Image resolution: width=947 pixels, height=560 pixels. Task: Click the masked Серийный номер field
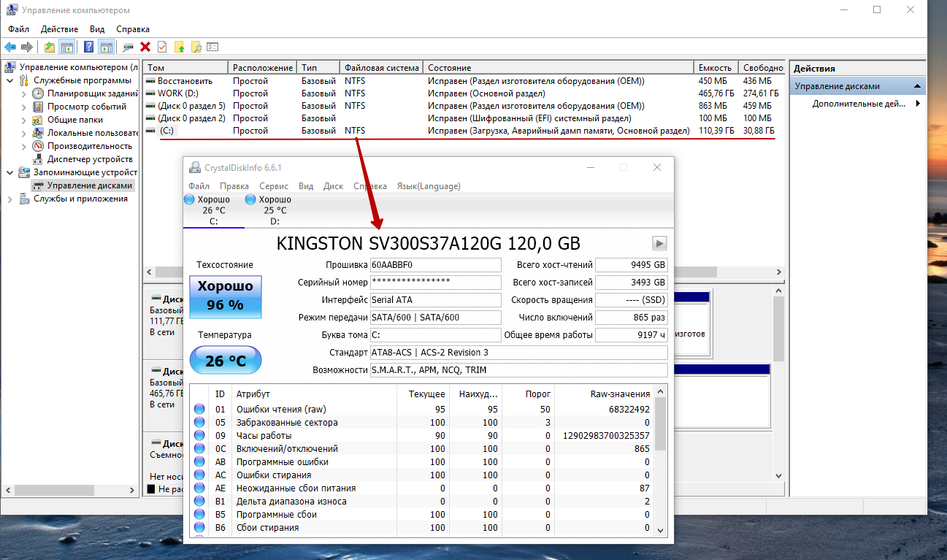click(x=436, y=282)
